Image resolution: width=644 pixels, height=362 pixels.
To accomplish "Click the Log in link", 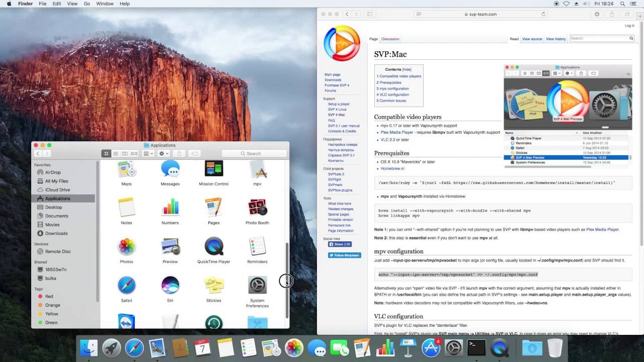I will 629,26.
